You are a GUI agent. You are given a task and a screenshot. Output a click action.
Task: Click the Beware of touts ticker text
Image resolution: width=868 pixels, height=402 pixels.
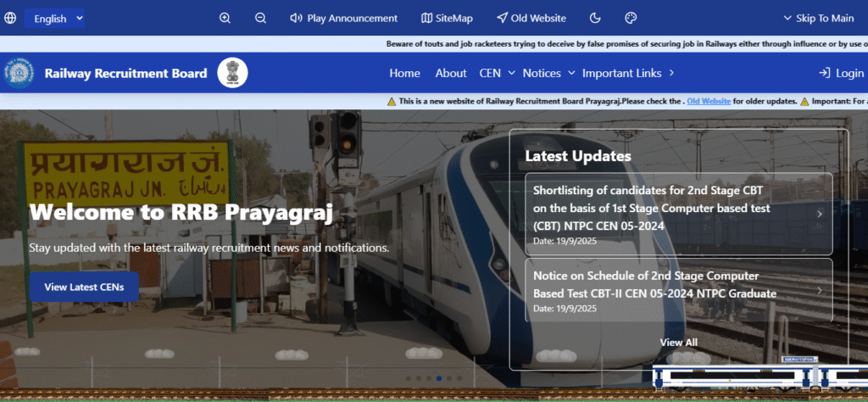627,44
